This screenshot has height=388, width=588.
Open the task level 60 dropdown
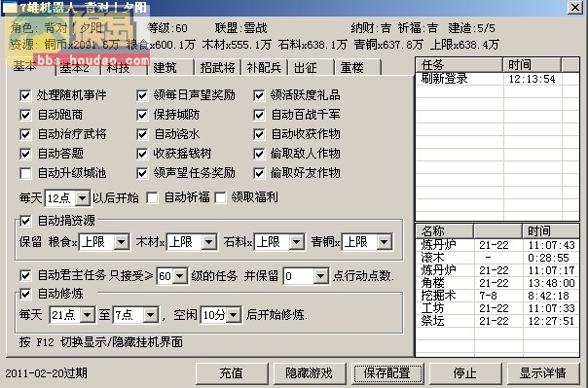(180, 276)
